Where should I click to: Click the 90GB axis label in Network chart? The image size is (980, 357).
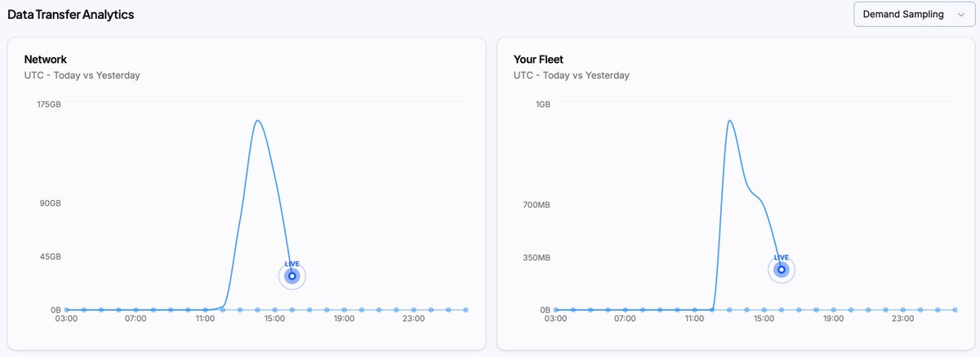pos(51,204)
